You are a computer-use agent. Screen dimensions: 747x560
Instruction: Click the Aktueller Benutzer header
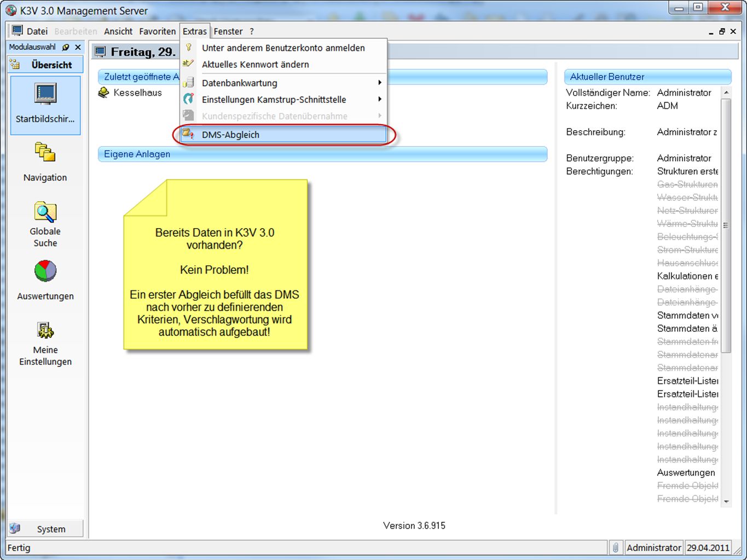648,77
